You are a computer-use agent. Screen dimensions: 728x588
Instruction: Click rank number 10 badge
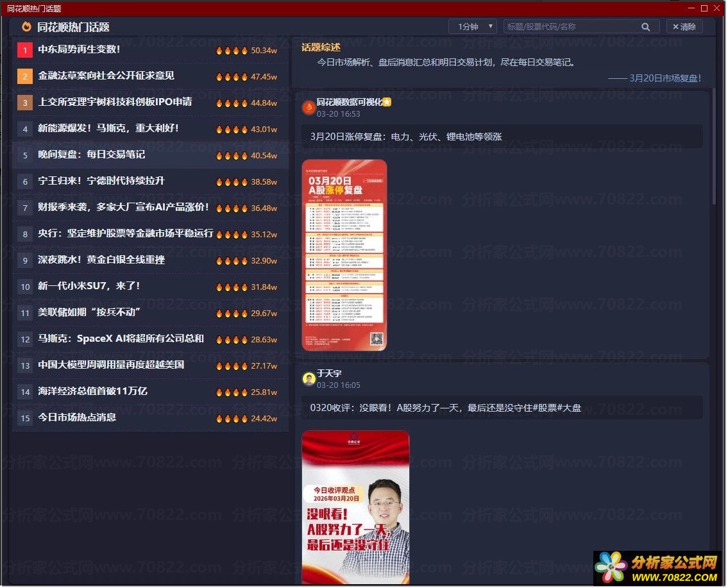[25, 287]
